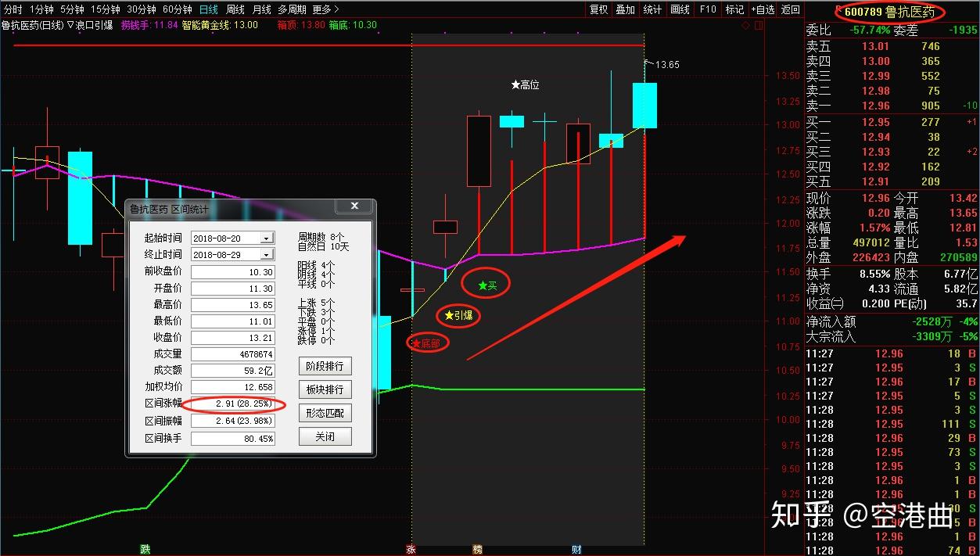The image size is (980, 556).
Task: Click the 榜 marker icon on the time axis
Action: tap(478, 550)
